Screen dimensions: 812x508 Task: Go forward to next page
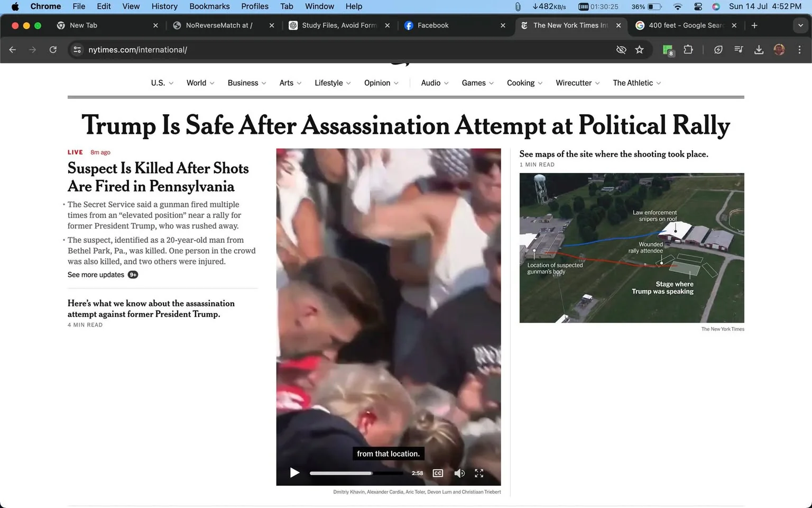click(33, 50)
